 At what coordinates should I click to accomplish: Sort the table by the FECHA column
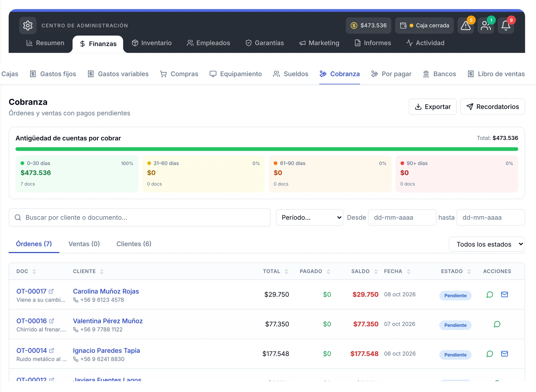397,271
